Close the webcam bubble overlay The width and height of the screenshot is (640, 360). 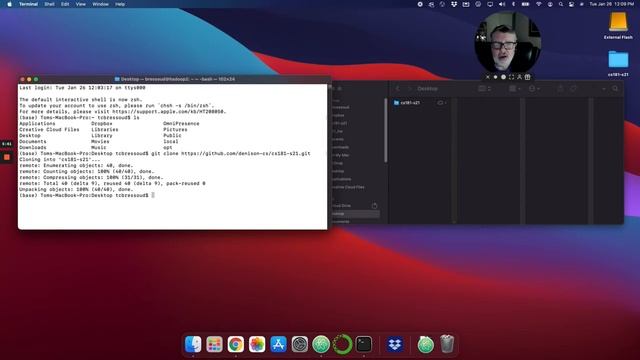point(487,77)
